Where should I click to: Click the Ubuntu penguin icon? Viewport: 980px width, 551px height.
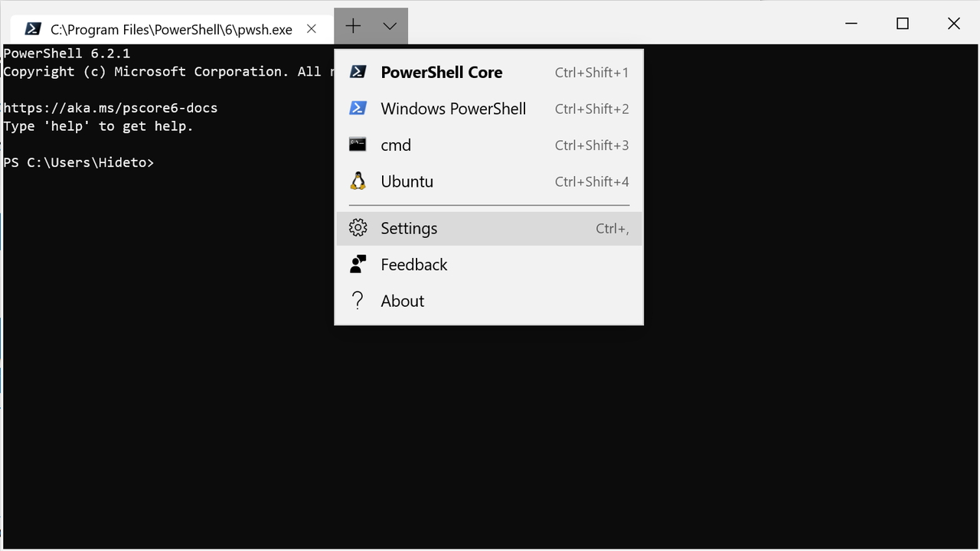click(x=358, y=181)
